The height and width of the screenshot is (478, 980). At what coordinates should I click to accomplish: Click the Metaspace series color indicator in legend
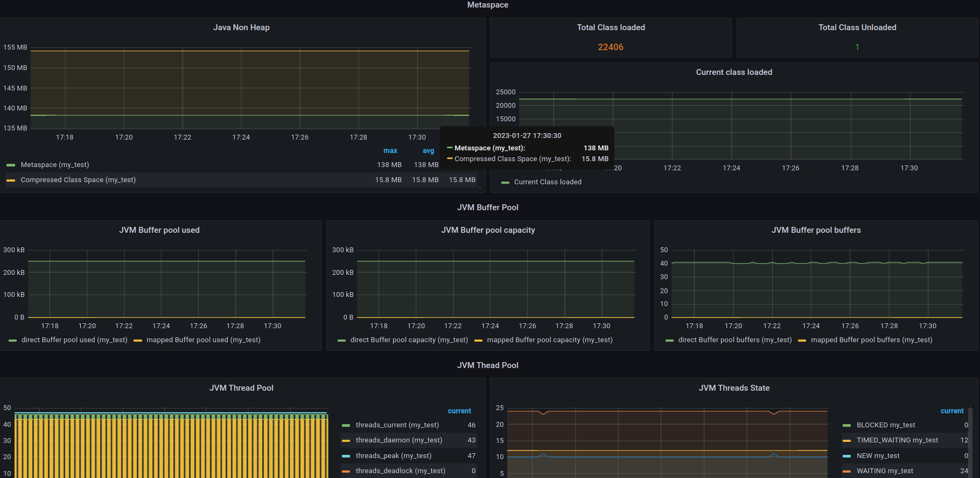pyautogui.click(x=11, y=165)
